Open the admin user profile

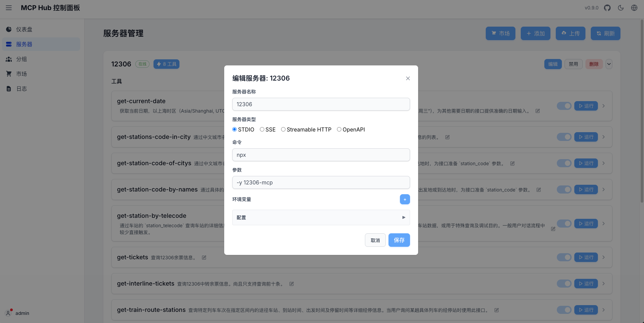(18, 313)
